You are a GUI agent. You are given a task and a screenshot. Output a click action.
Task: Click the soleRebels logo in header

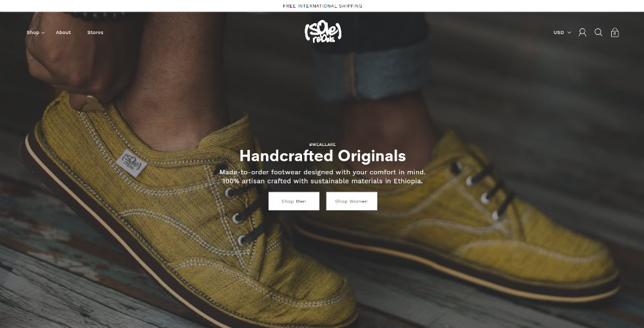323,32
